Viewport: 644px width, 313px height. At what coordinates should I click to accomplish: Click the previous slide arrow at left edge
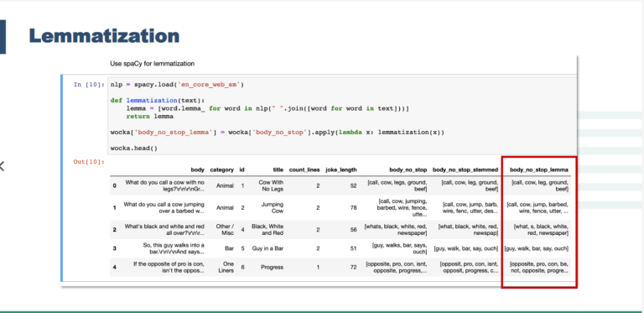tap(2, 166)
